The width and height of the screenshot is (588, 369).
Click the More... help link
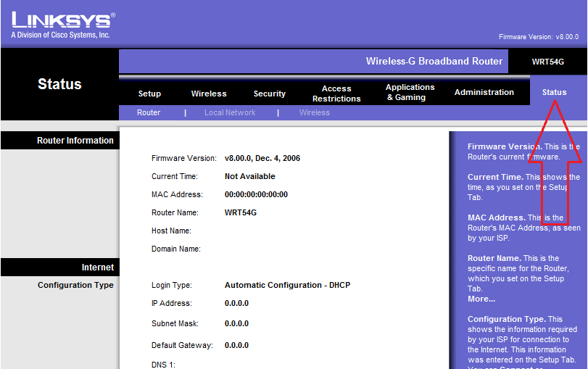coord(481,299)
